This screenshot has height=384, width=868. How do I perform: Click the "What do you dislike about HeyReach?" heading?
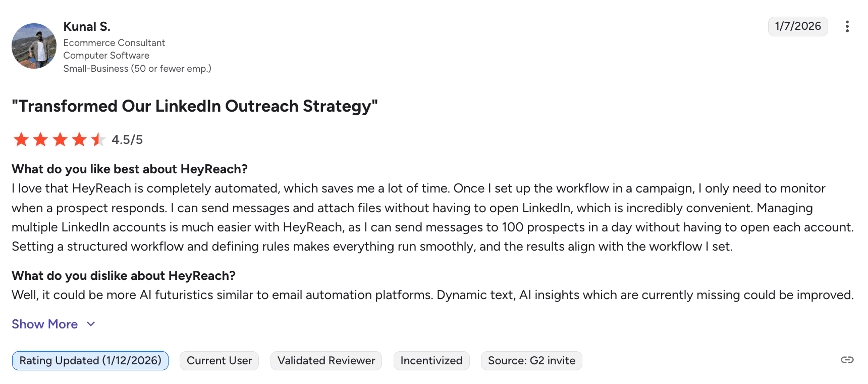point(124,276)
